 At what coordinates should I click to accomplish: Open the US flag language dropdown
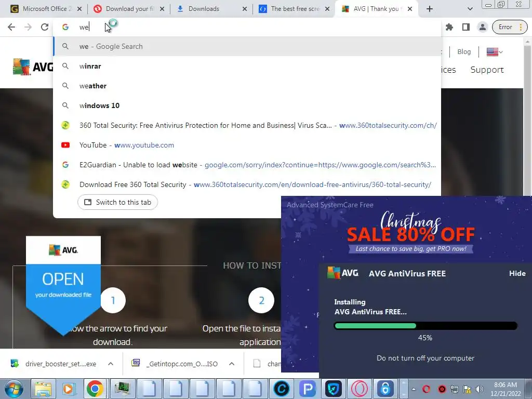495,52
